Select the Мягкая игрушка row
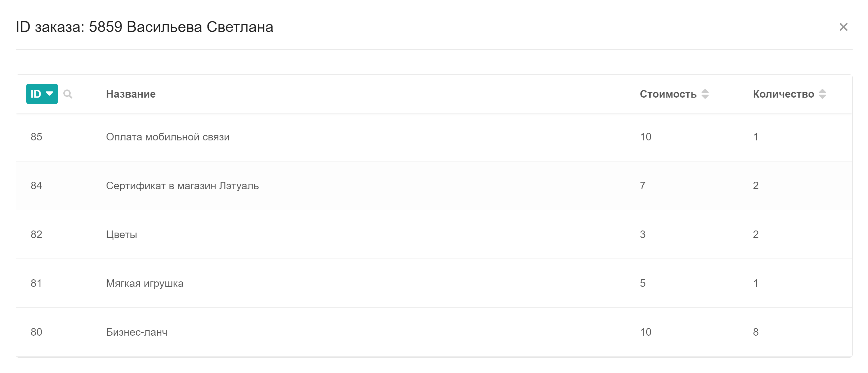Image resolution: width=868 pixels, height=373 pixels. tap(434, 284)
